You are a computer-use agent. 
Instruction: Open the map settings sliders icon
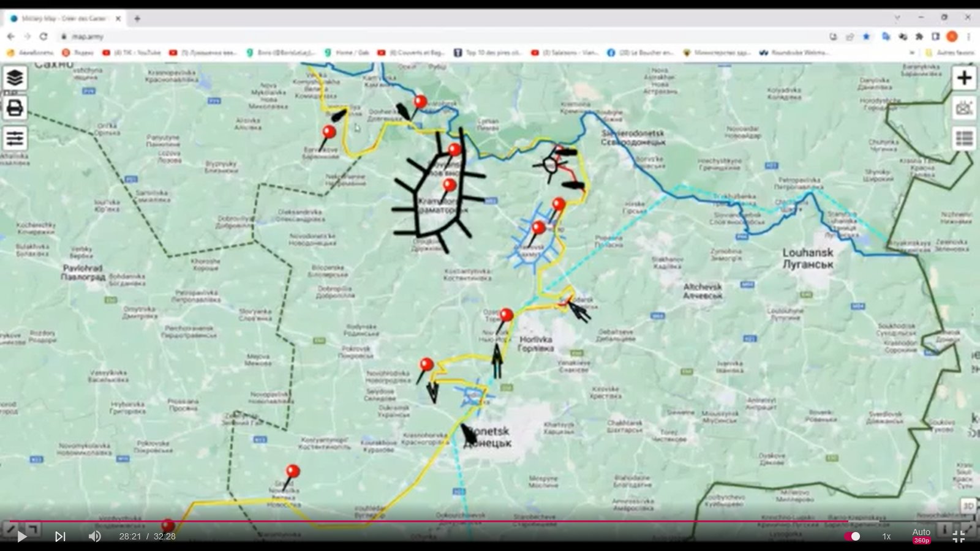tap(15, 138)
